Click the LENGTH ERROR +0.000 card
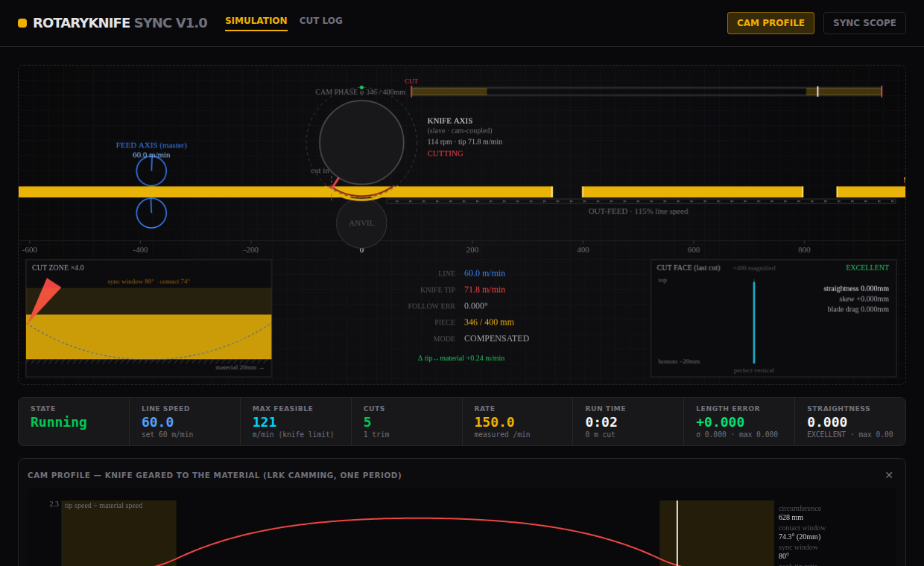This screenshot has width=924, height=566. (739, 422)
